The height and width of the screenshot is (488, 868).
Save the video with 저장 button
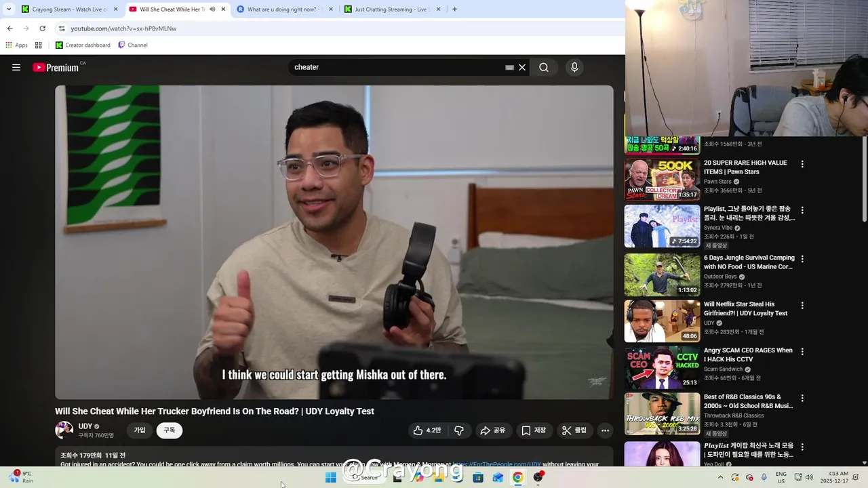534,430
